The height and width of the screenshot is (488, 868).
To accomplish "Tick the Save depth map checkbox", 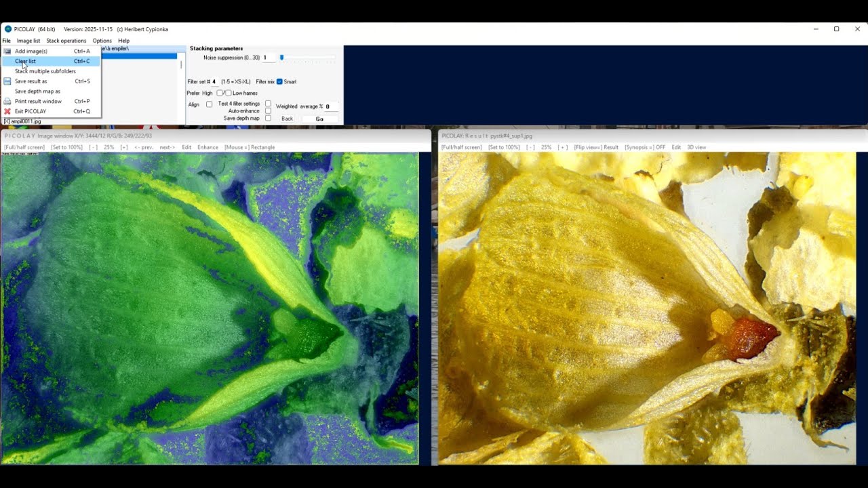I will [268, 118].
